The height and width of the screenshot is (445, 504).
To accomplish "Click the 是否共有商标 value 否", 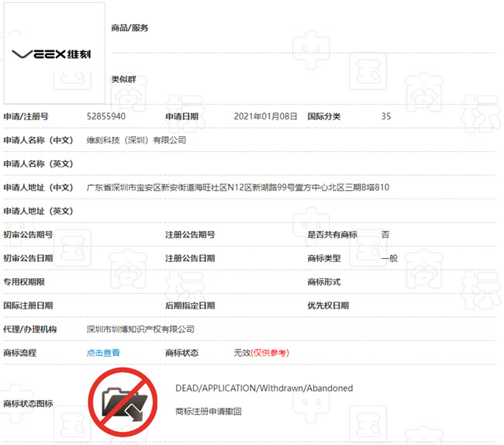I will pyautogui.click(x=385, y=234).
